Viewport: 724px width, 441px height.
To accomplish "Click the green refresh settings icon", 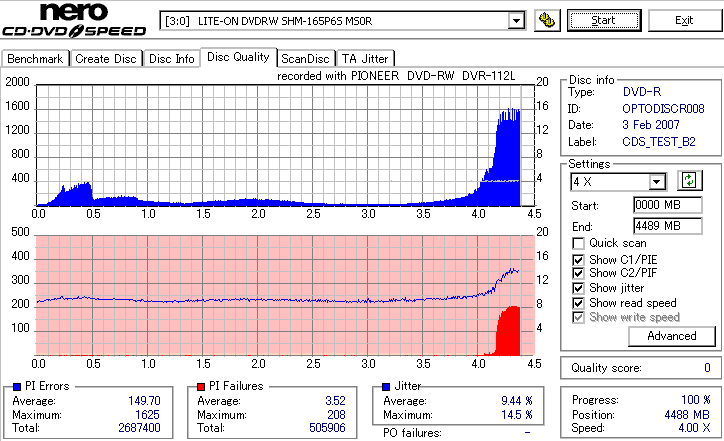I will click(x=689, y=181).
